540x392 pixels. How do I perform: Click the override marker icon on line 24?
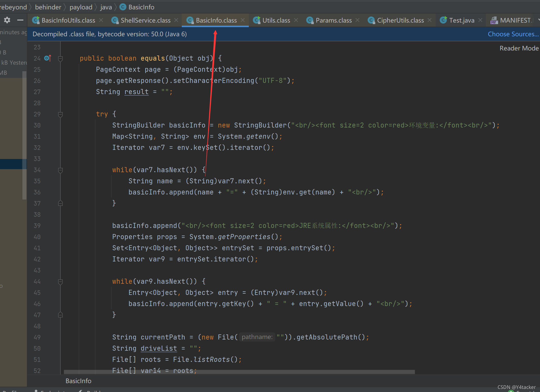pyautogui.click(x=47, y=58)
